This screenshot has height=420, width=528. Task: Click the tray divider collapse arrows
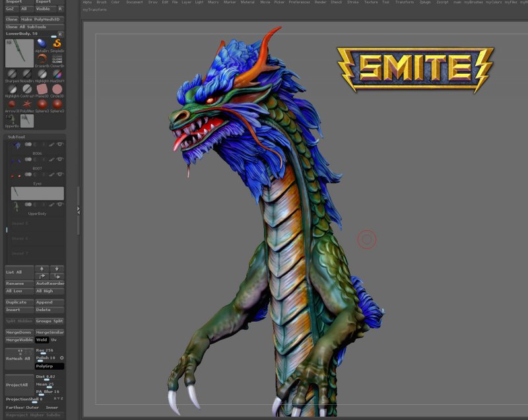79,210
